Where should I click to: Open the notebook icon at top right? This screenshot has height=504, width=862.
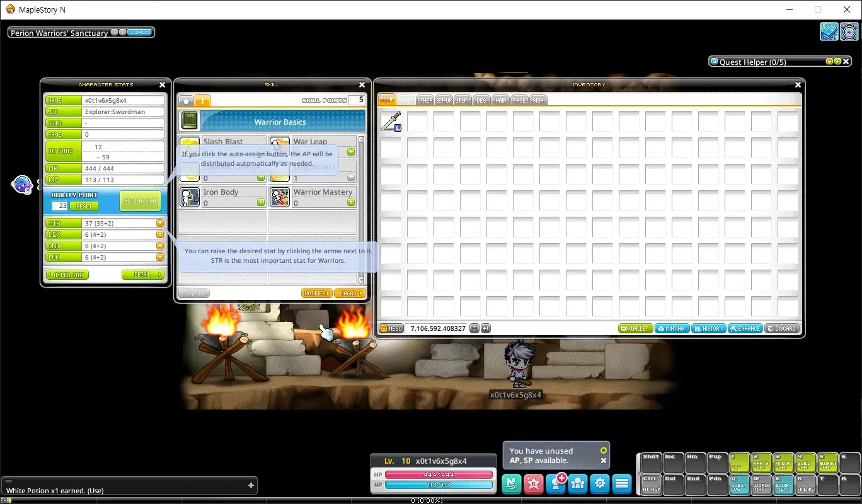(829, 31)
